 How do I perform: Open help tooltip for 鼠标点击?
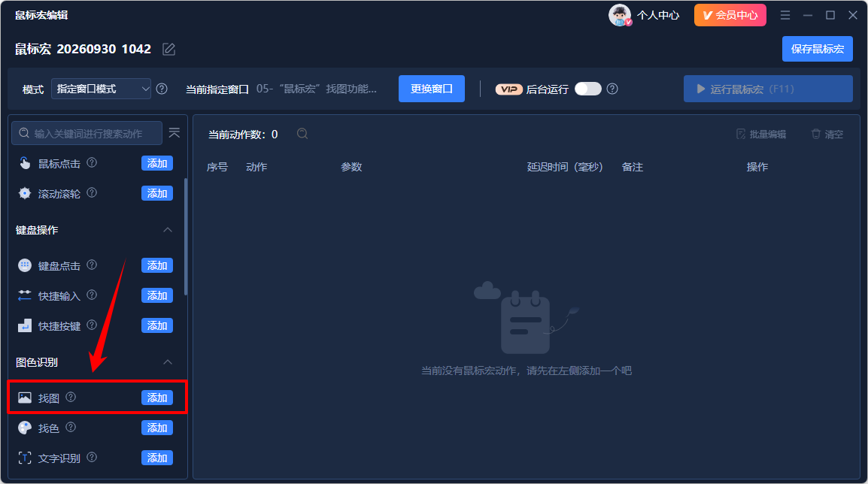click(x=92, y=162)
